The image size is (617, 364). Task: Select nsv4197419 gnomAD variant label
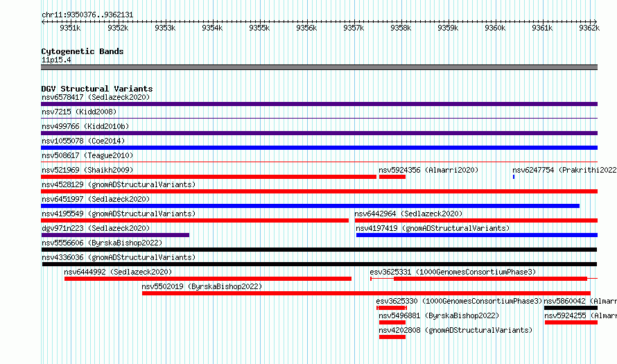pyautogui.click(x=433, y=228)
